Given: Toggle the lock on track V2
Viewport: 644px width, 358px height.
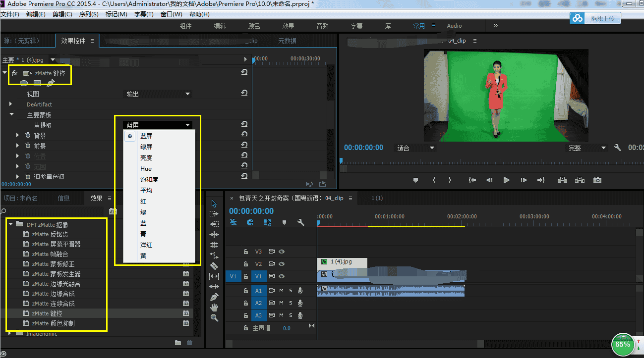Looking at the screenshot, I should coord(245,264).
